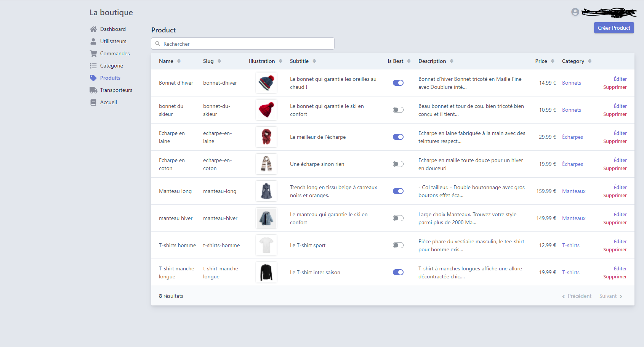
Task: Click the Rechercher search field
Action: click(x=243, y=44)
